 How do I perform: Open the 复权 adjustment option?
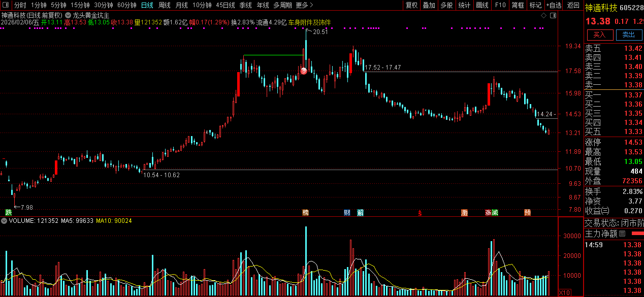(411, 5)
